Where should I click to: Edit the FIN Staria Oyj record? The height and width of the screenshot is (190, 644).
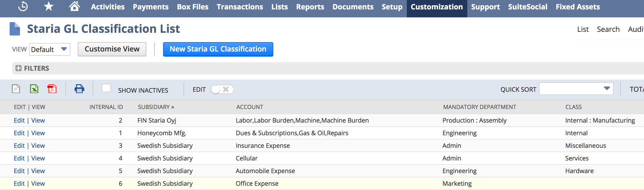click(19, 120)
